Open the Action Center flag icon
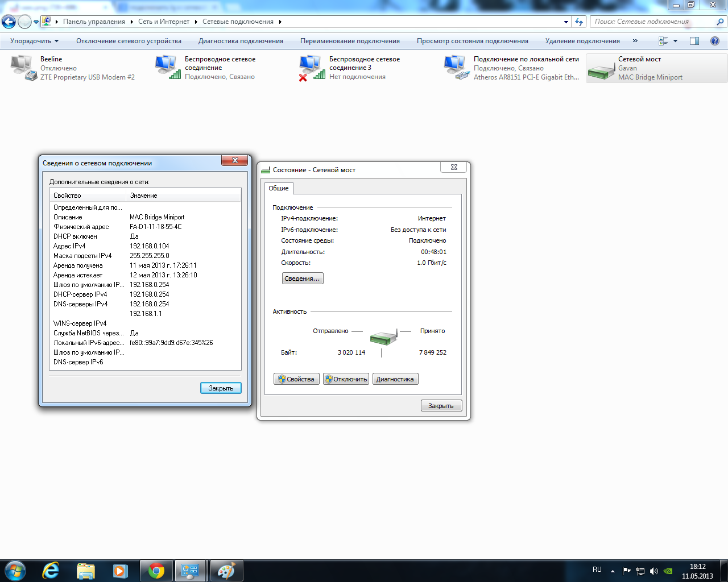Viewport: 728px width, 582px height. (x=626, y=571)
